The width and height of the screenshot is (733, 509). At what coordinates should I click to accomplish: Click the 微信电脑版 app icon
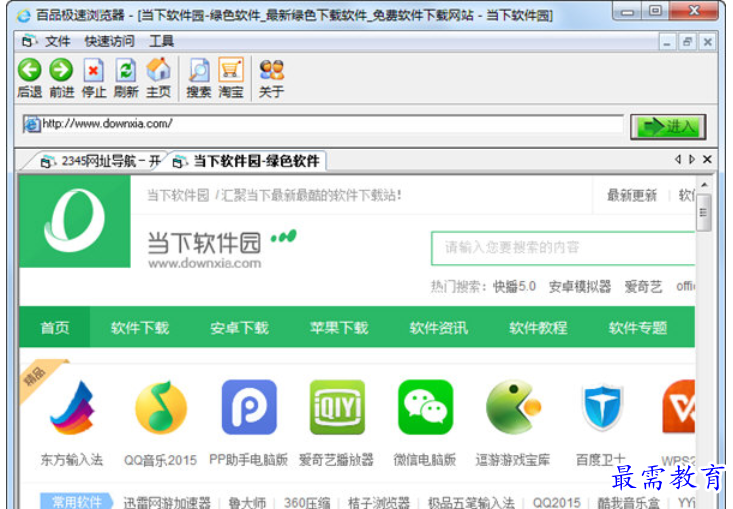(425, 407)
